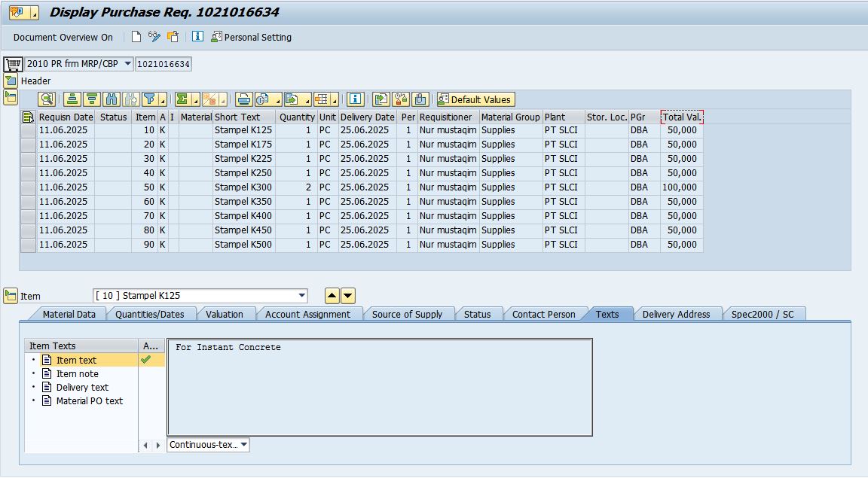This screenshot has height=478, width=868.
Task: Click Document Overview On
Action: (x=63, y=37)
